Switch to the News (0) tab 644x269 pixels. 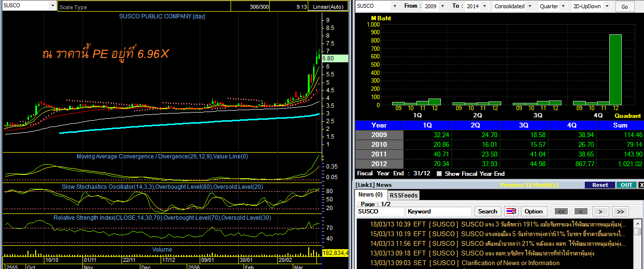pyautogui.click(x=370, y=195)
